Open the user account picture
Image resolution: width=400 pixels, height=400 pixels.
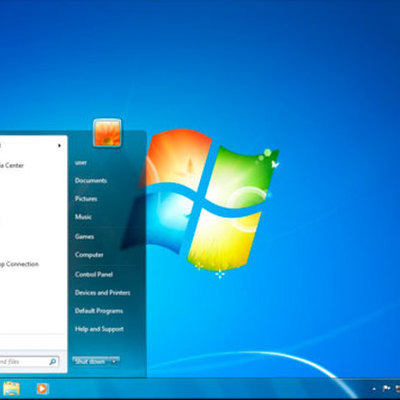point(107,133)
